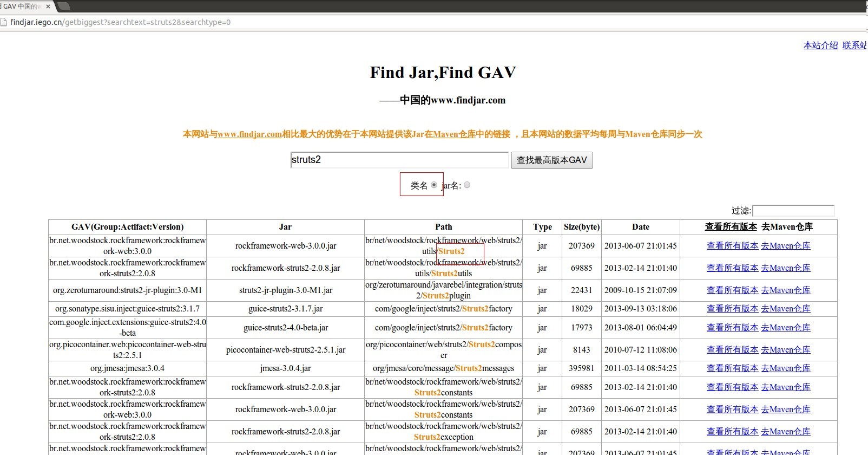Viewport: 868px width, 455px height.
Task: Open 去Maven仓库 for struts2-jr-plugin-3.0-M1.jar
Action: click(786, 290)
